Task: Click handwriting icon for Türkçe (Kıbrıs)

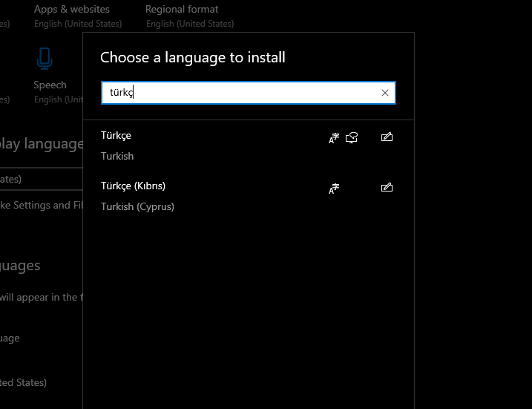Action: 386,188
